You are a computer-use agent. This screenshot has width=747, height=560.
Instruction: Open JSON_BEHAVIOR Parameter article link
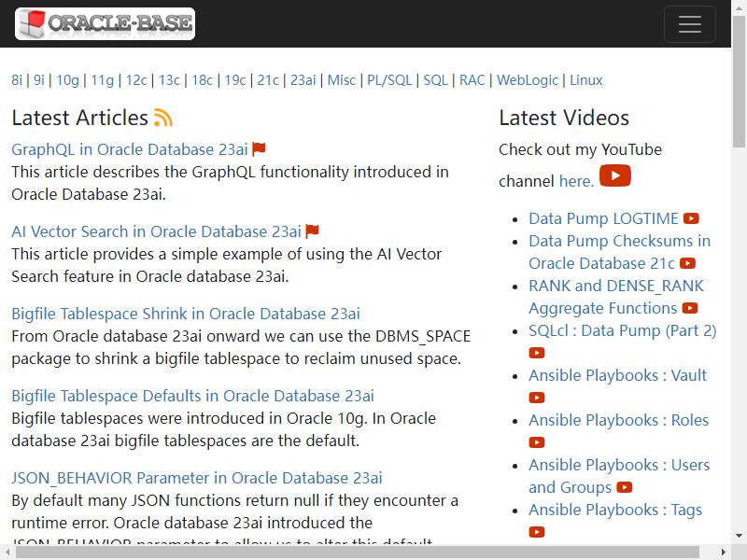(x=197, y=478)
